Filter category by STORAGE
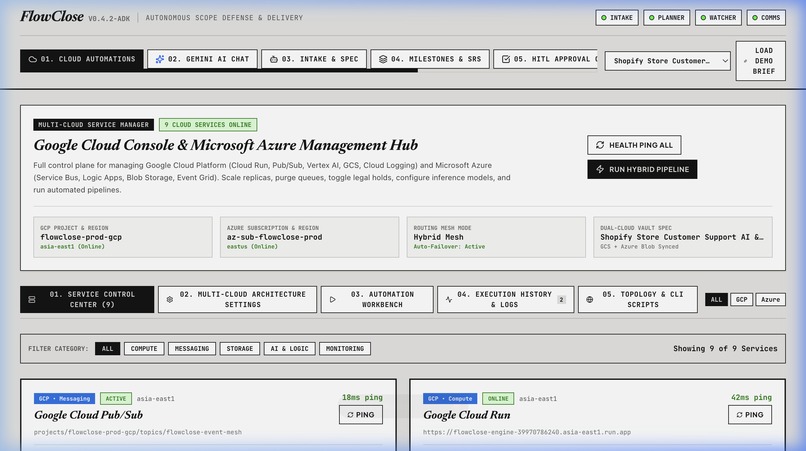Image resolution: width=806 pixels, height=451 pixels. click(x=240, y=349)
